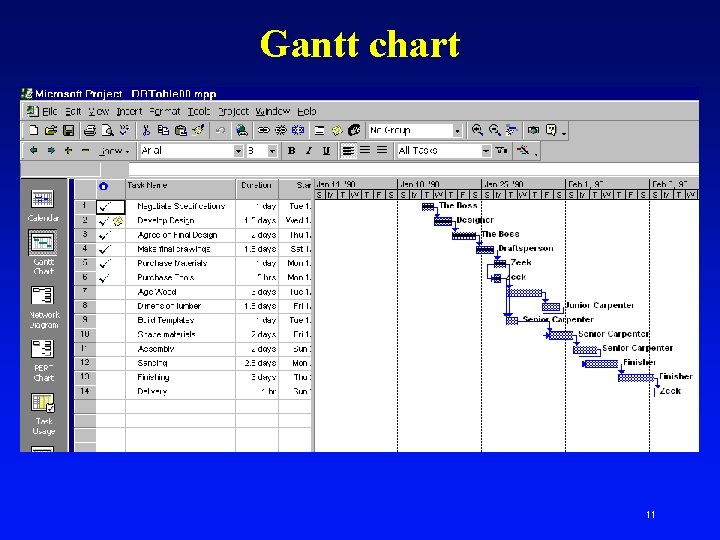This screenshot has width=720, height=540.
Task: Open the Format menu
Action: coord(165,112)
